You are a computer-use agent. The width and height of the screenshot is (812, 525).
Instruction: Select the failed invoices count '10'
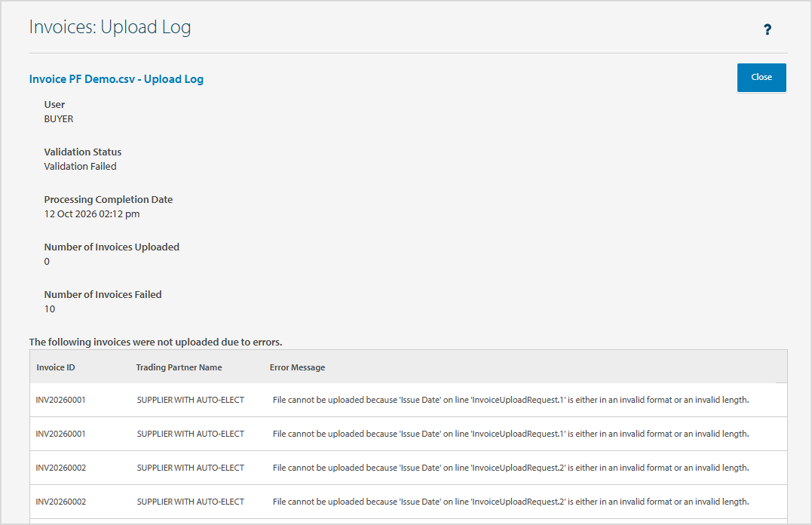click(x=50, y=309)
